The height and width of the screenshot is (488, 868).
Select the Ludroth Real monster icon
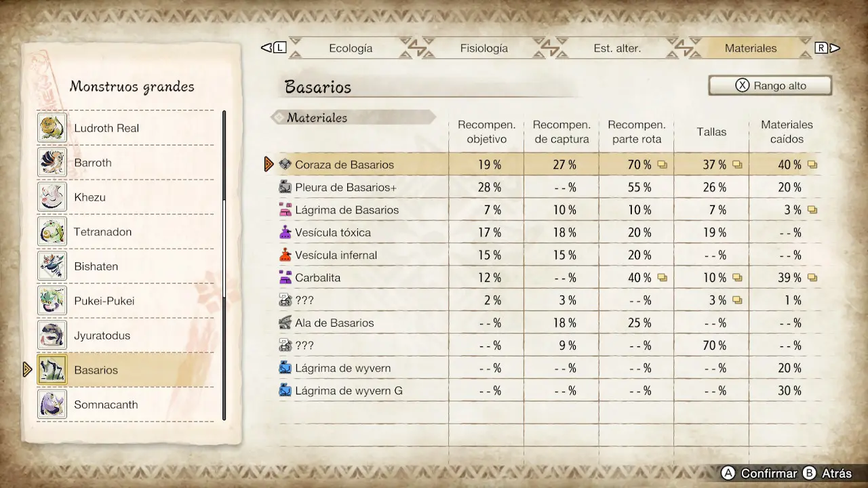click(52, 128)
